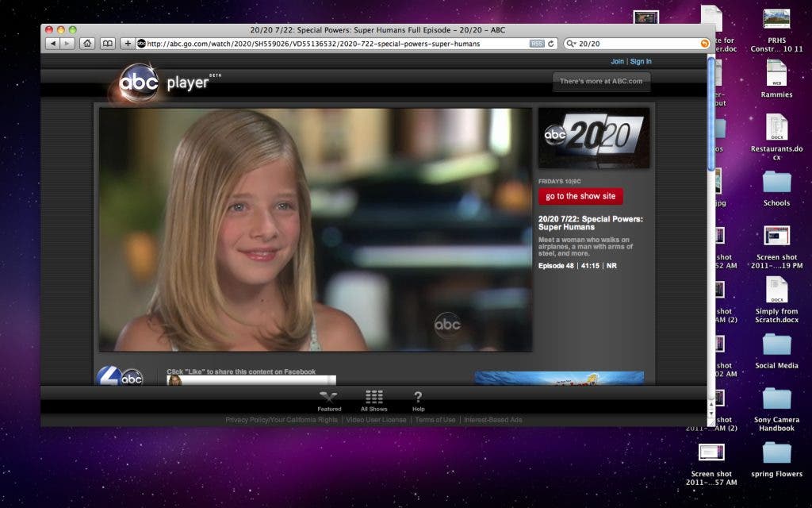This screenshot has width=812, height=508.
Task: Open Privacy Policy/Your California Rights link
Action: pos(282,420)
